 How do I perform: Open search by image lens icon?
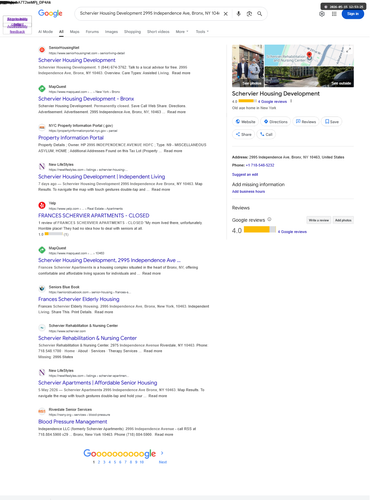[249, 14]
